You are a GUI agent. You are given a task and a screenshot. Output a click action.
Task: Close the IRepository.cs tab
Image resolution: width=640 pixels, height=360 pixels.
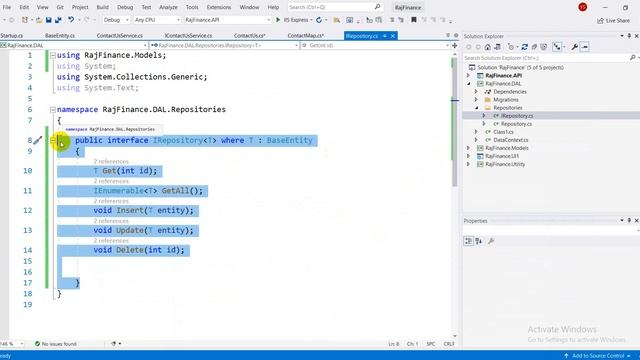(x=393, y=36)
